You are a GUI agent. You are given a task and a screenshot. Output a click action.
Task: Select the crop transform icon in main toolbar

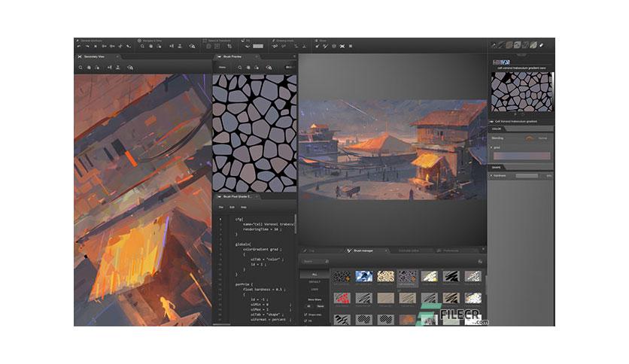click(229, 47)
